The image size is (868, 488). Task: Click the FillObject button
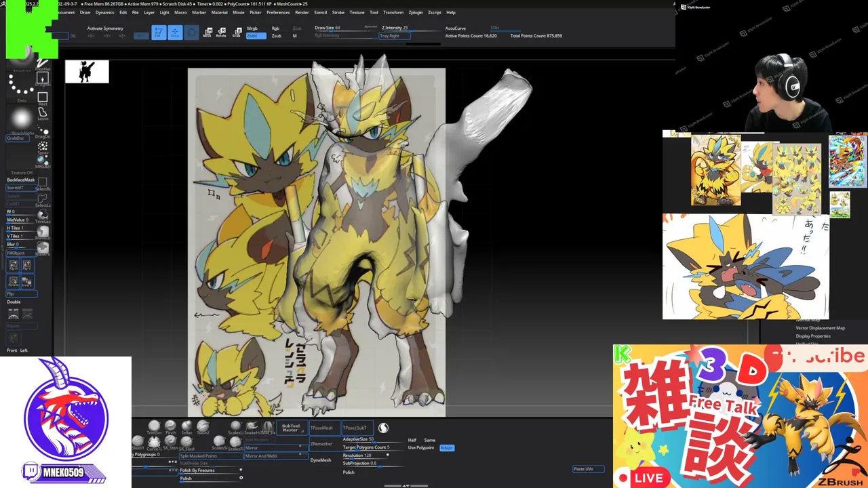click(x=21, y=253)
